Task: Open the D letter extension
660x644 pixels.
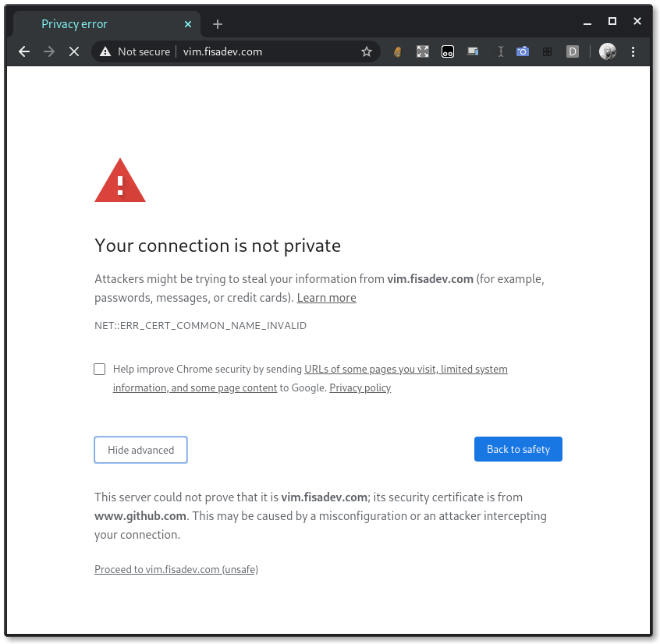Action: pyautogui.click(x=572, y=51)
